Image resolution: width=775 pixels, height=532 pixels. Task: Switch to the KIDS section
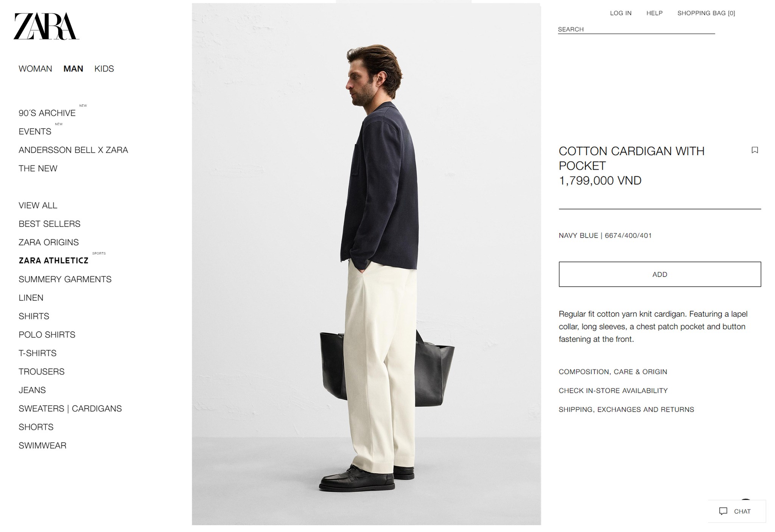pyautogui.click(x=104, y=69)
